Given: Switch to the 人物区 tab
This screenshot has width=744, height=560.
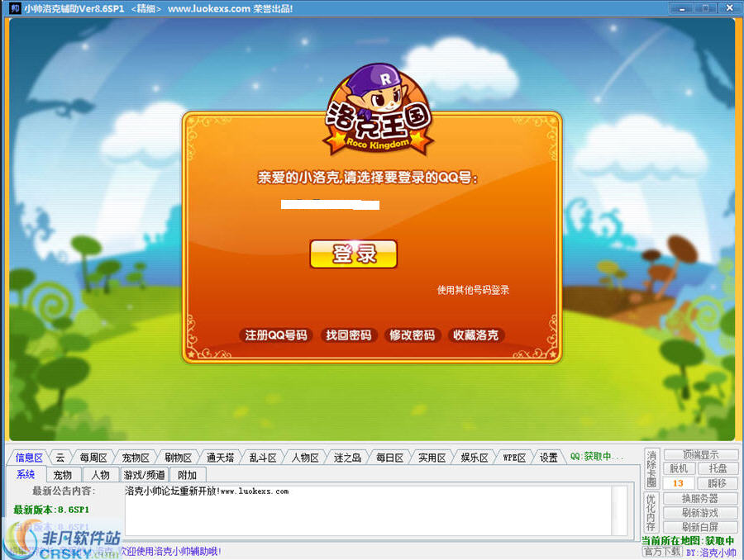Looking at the screenshot, I should (305, 458).
